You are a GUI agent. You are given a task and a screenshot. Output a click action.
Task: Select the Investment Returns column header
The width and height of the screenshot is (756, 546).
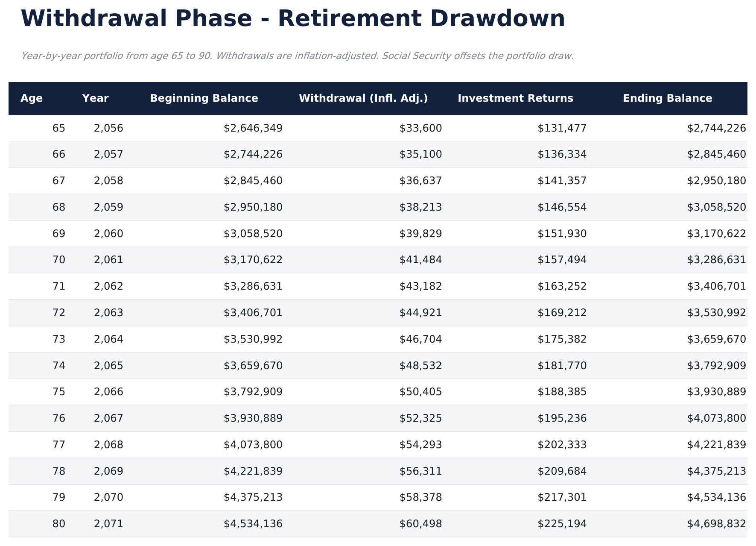point(515,98)
